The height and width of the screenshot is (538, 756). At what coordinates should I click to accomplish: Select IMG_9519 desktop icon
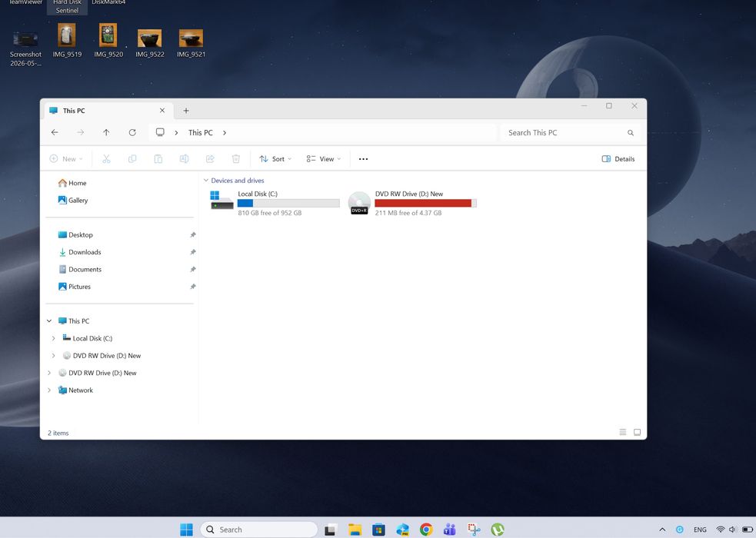pos(67,41)
